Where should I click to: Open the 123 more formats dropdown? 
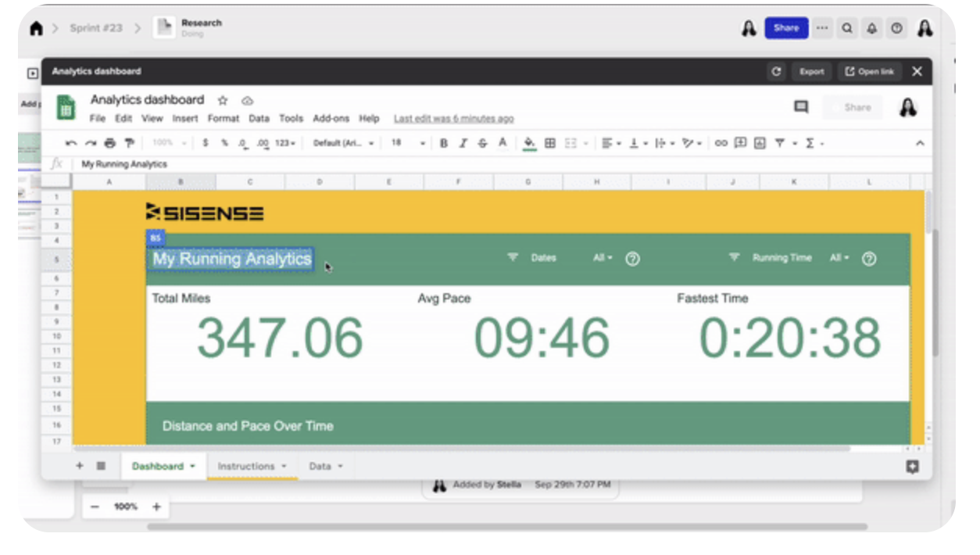point(287,143)
